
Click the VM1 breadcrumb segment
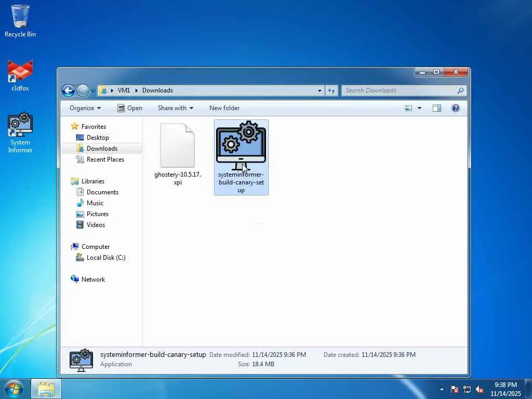click(x=124, y=90)
